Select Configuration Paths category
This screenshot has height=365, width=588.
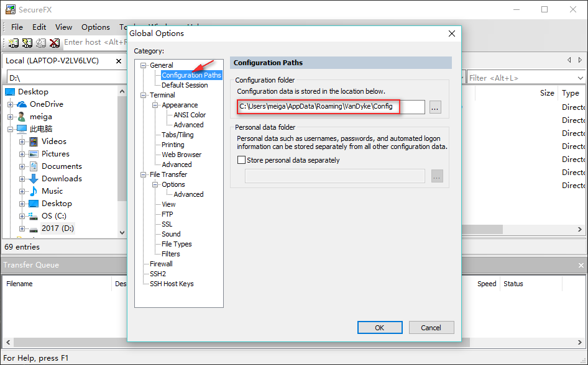191,75
